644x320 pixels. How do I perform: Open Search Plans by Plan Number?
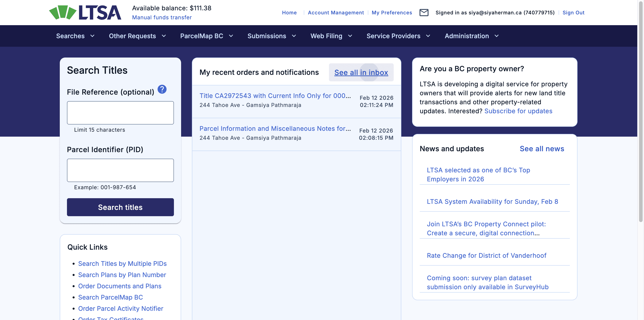pyautogui.click(x=122, y=275)
